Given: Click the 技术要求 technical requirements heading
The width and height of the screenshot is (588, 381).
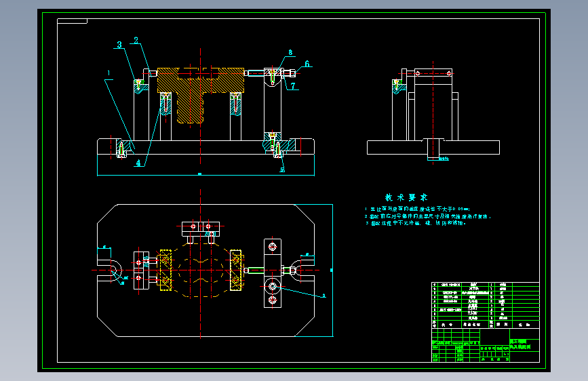Looking at the screenshot, I should tap(406, 197).
